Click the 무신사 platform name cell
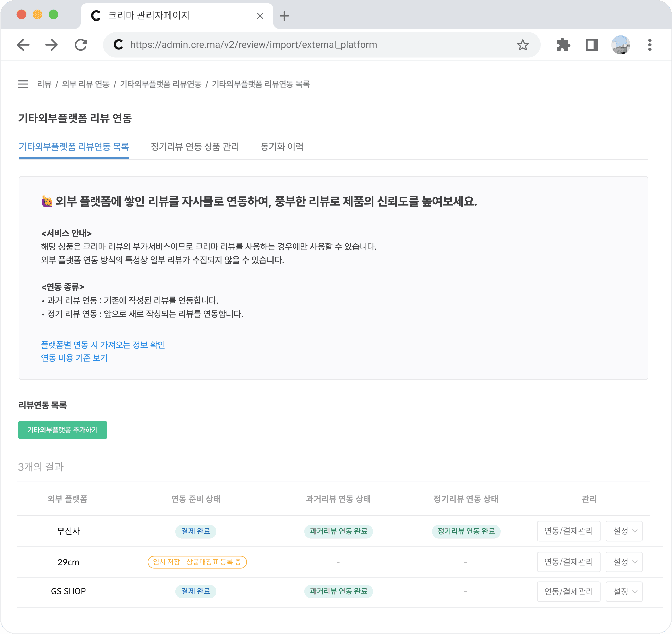 [68, 531]
